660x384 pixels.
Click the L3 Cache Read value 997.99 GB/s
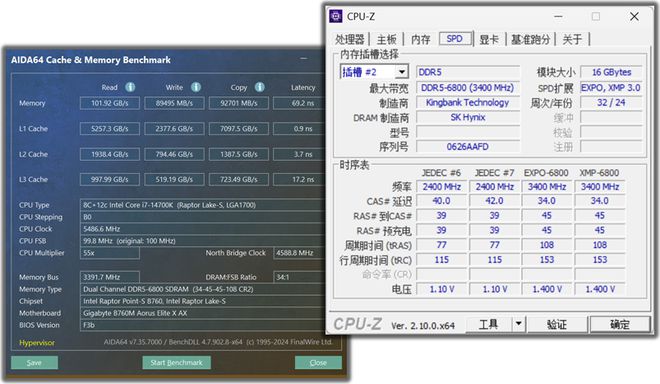[110, 179]
